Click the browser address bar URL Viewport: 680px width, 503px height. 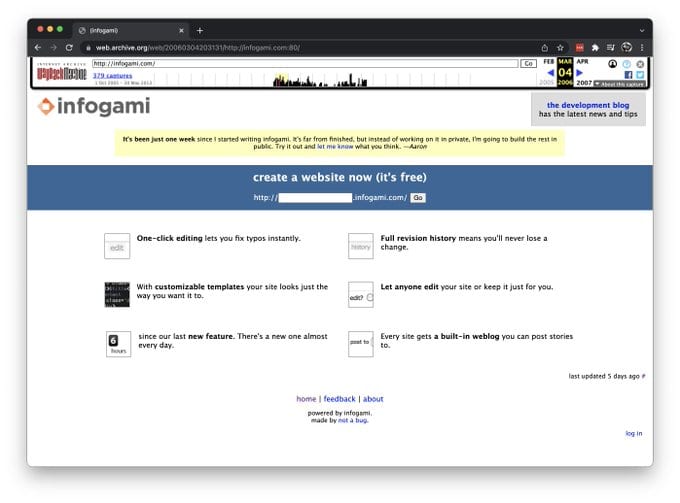click(x=198, y=48)
